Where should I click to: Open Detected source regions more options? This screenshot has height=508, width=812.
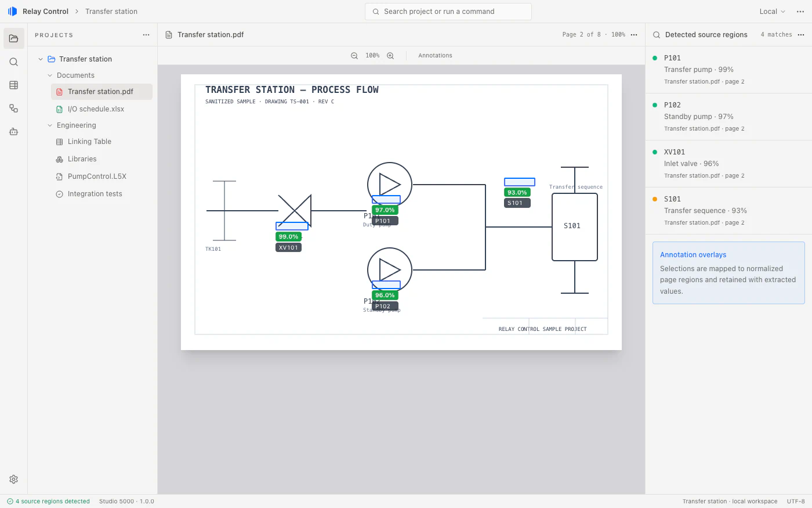click(801, 35)
